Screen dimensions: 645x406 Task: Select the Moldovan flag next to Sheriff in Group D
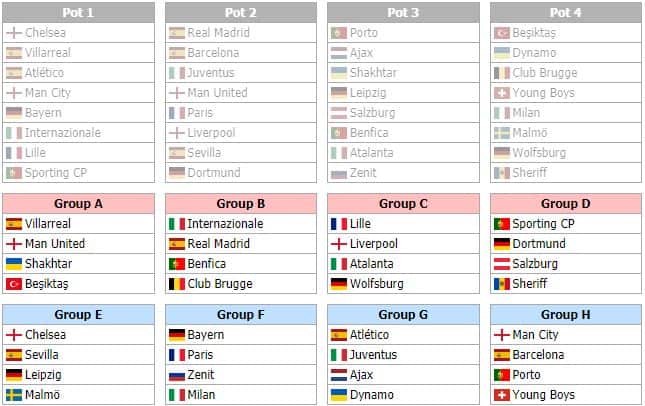coord(501,284)
